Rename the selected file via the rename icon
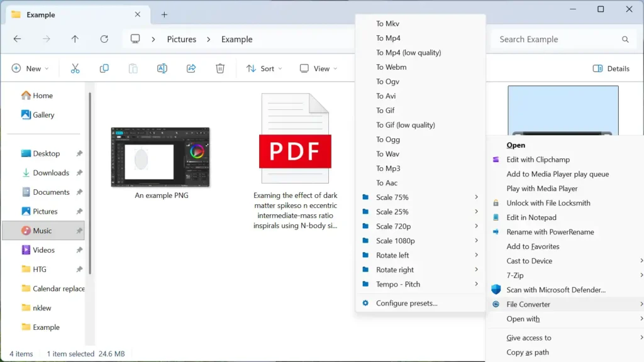Image resolution: width=644 pixels, height=362 pixels. point(162,68)
